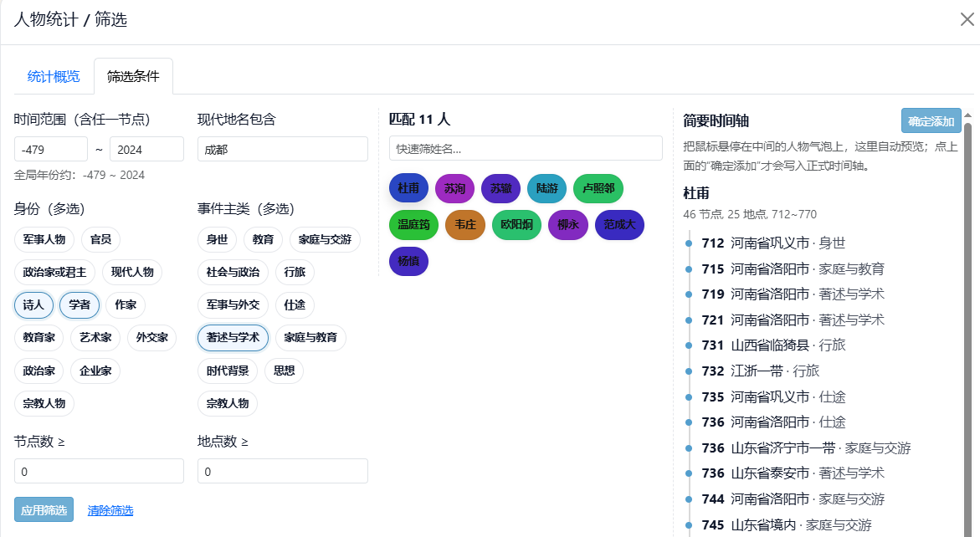Choose the teal 陆游 person bubble
The height and width of the screenshot is (537, 980).
tap(547, 189)
